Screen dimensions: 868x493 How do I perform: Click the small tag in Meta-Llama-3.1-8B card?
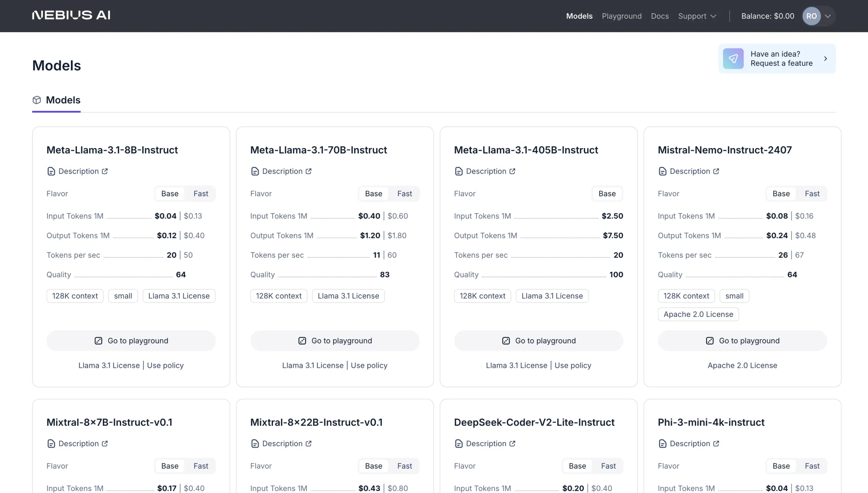123,296
